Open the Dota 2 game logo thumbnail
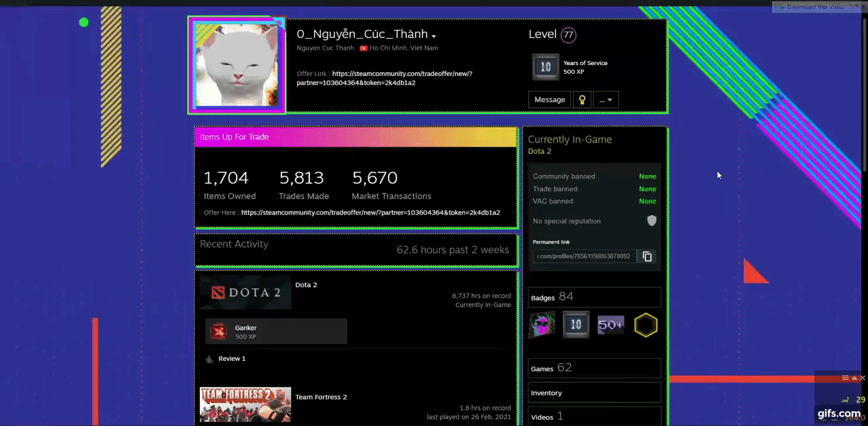868x426 pixels. tap(245, 293)
